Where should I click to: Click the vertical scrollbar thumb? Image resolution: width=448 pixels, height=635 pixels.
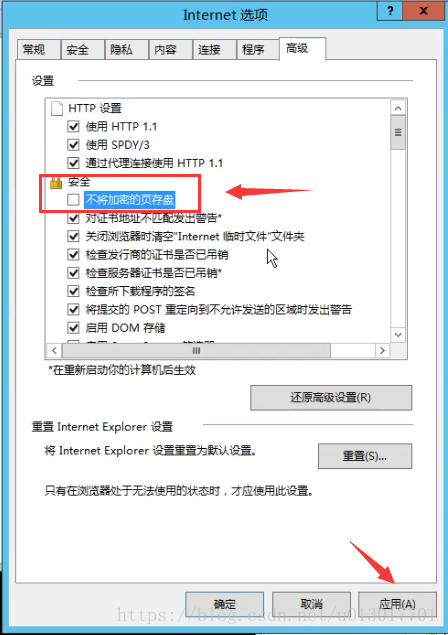398,132
